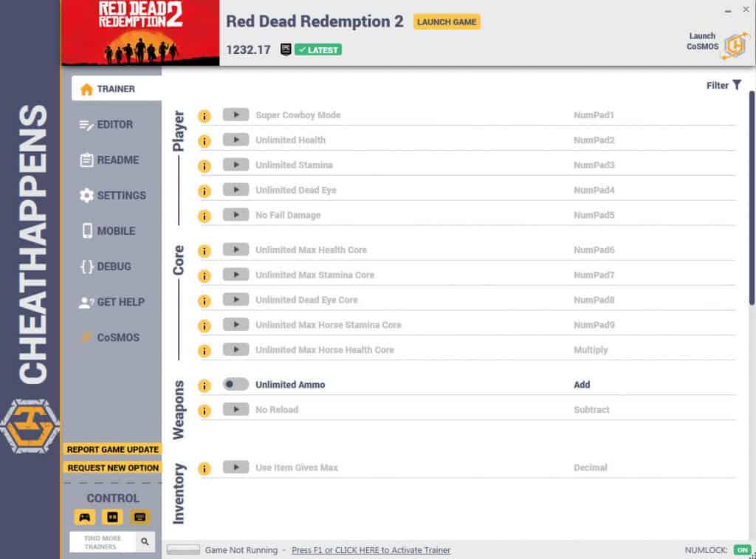The height and width of the screenshot is (559, 756).
Task: Click the FIND MORE TRAINERS search field
Action: pos(103,541)
